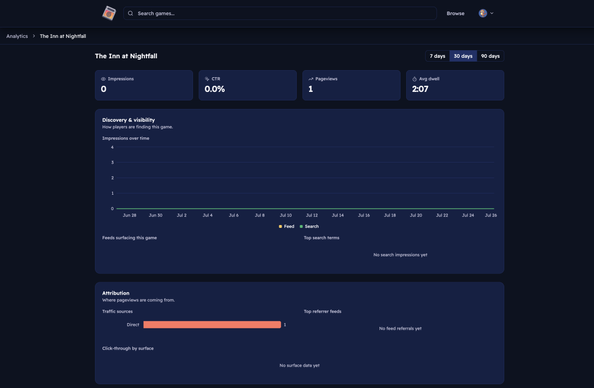Click the Impressions eye icon

(103, 79)
